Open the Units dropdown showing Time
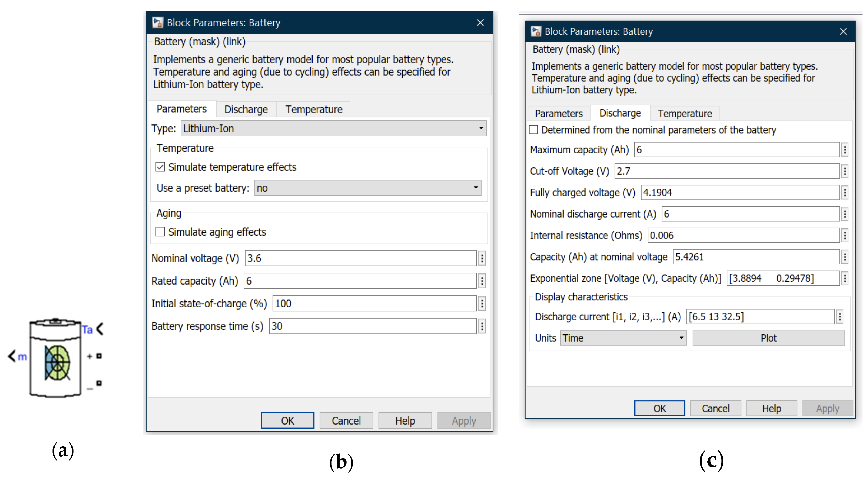 point(623,338)
